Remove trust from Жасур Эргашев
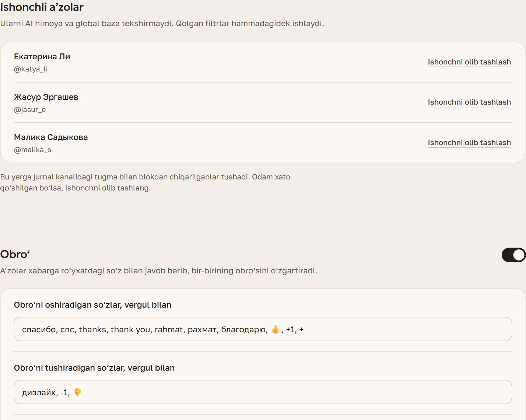The image size is (526, 420). tap(469, 102)
